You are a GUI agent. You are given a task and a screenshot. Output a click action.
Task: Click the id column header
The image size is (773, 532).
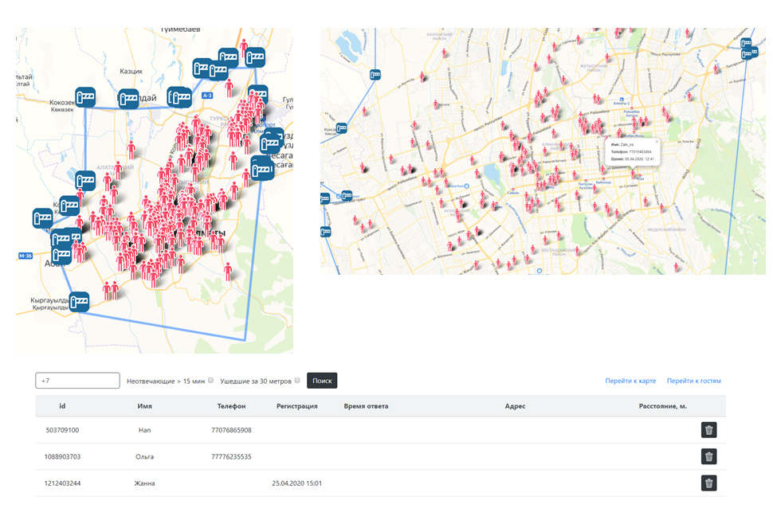click(x=62, y=406)
